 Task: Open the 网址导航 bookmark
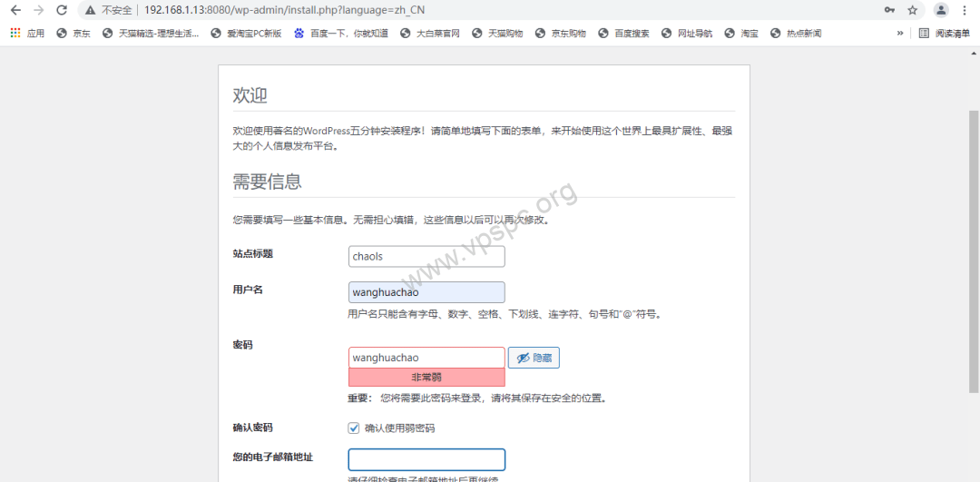tap(688, 34)
